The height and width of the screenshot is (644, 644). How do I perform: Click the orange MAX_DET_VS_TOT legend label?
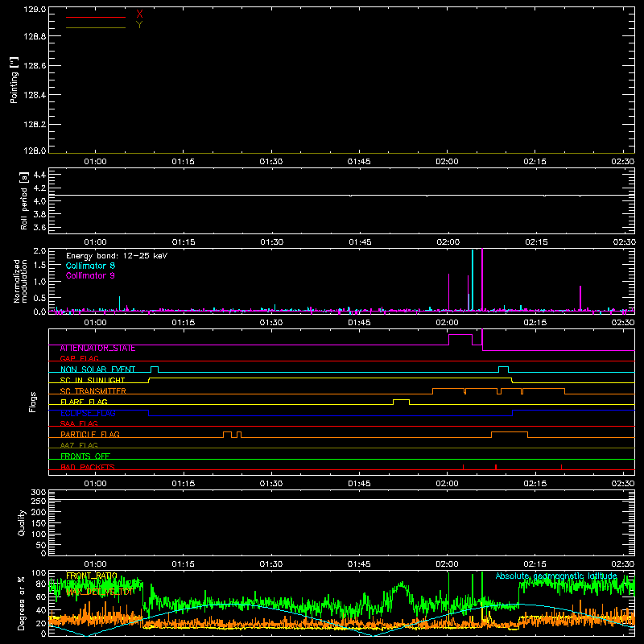tap(100, 592)
